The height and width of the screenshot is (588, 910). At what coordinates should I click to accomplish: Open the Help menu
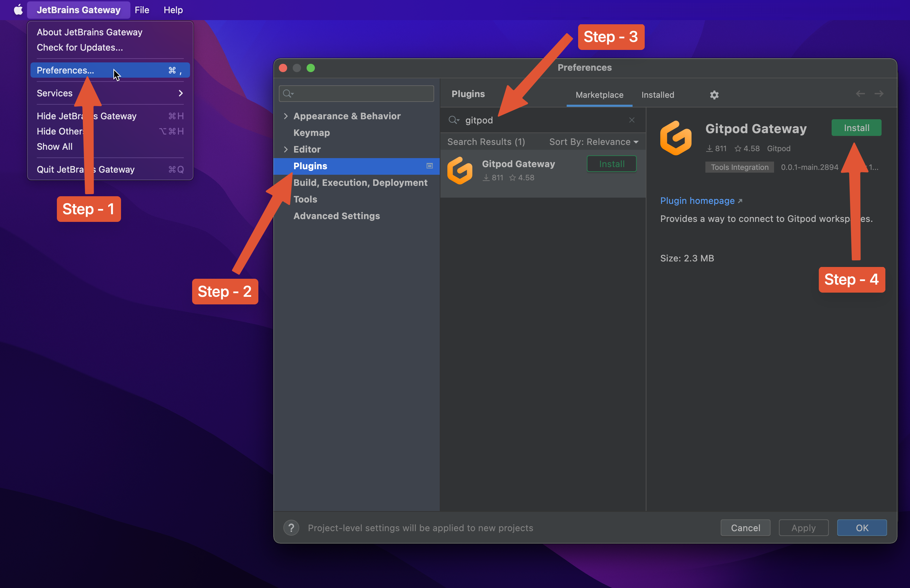click(173, 10)
